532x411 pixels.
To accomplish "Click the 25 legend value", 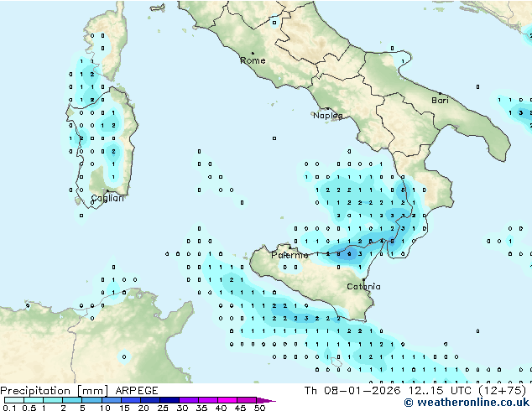I will (x=163, y=408).
